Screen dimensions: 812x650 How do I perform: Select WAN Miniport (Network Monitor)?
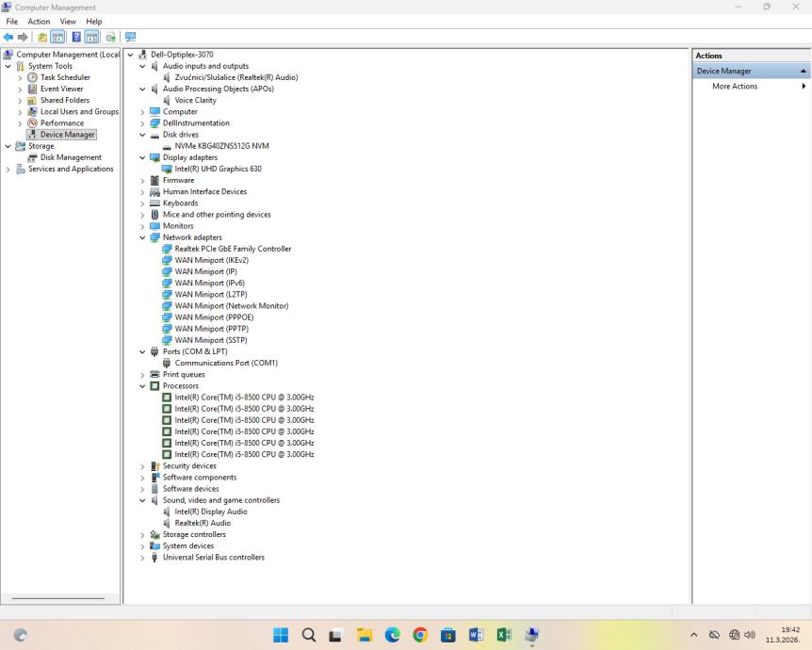click(x=232, y=305)
